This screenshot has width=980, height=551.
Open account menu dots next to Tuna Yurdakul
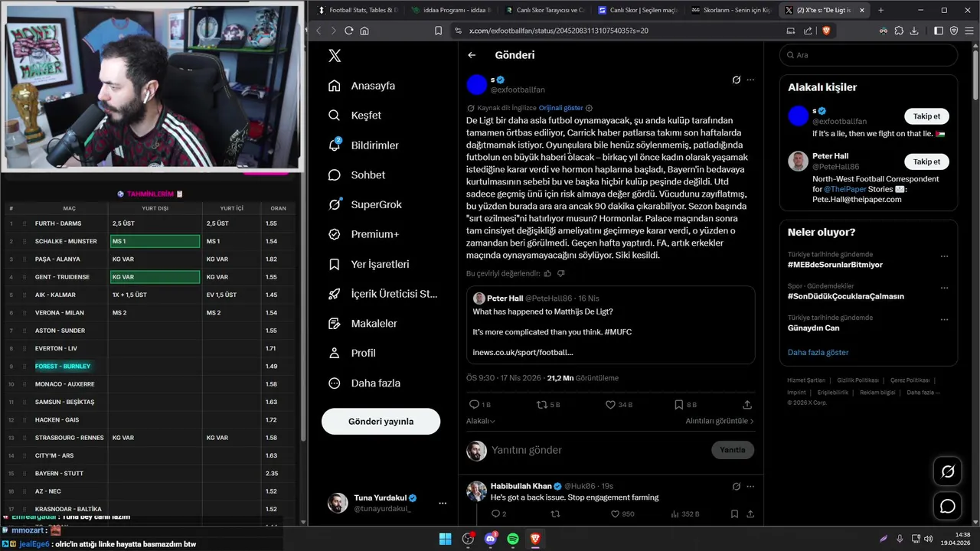pos(443,503)
